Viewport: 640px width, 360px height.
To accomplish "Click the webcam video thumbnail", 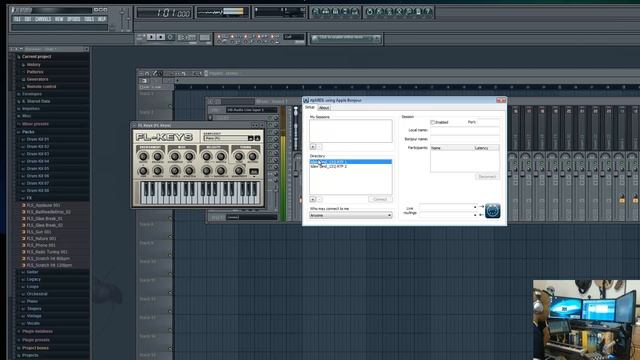I will (586, 320).
